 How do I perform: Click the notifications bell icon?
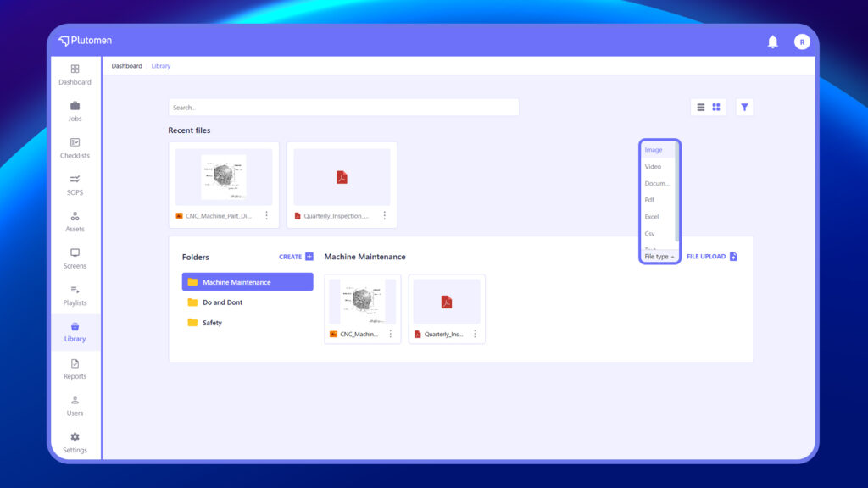tap(773, 42)
